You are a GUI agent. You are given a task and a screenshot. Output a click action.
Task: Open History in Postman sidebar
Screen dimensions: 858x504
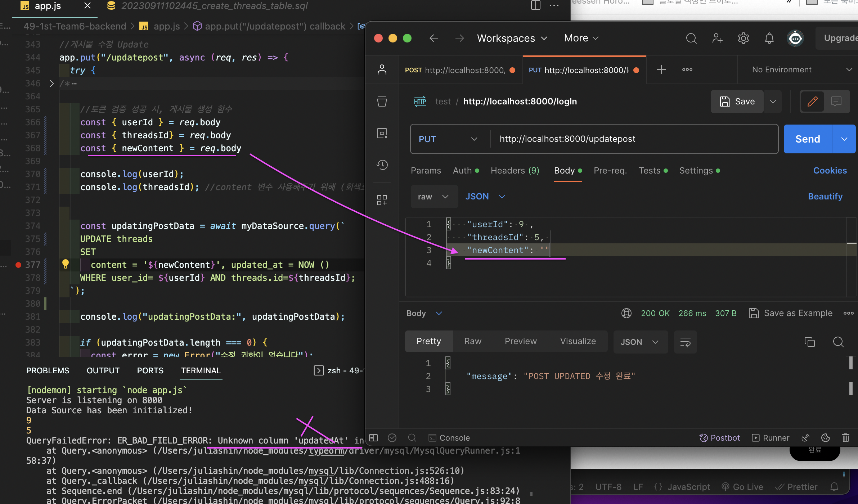[x=382, y=165]
